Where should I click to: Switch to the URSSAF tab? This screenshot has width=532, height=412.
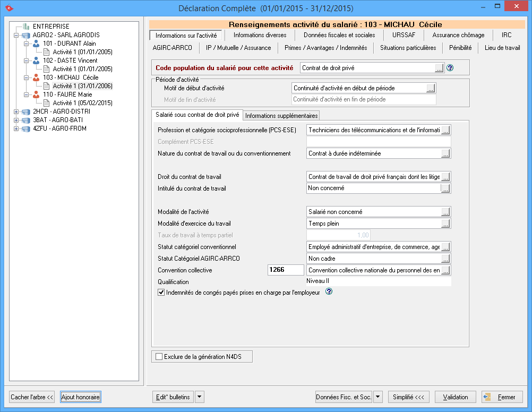404,35
